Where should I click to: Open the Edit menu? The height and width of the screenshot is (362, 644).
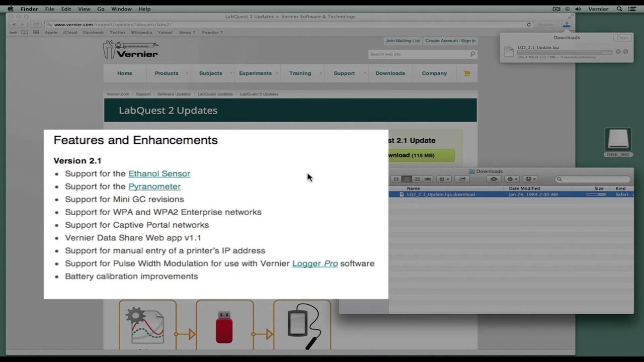point(66,9)
